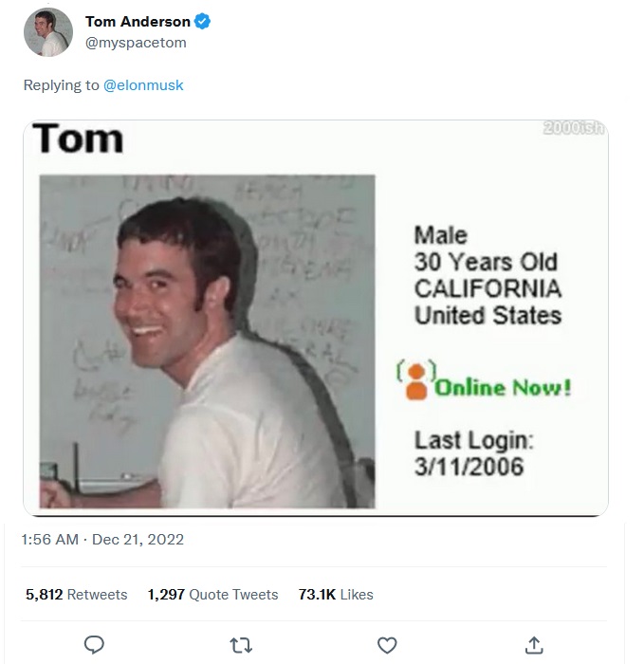Viewport: 644px width, 664px height.
Task: View the 5,812 Retweets list
Action: [x=76, y=595]
